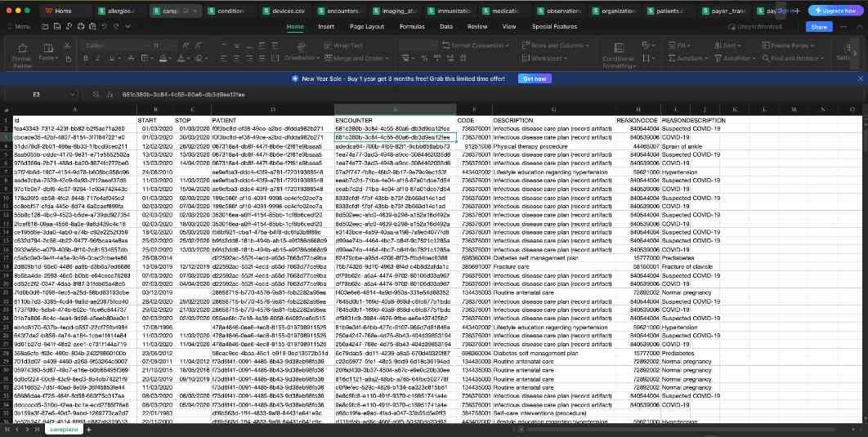This screenshot has height=437, width=868.
Task: Click the Strikethrough icon
Action: click(132, 59)
